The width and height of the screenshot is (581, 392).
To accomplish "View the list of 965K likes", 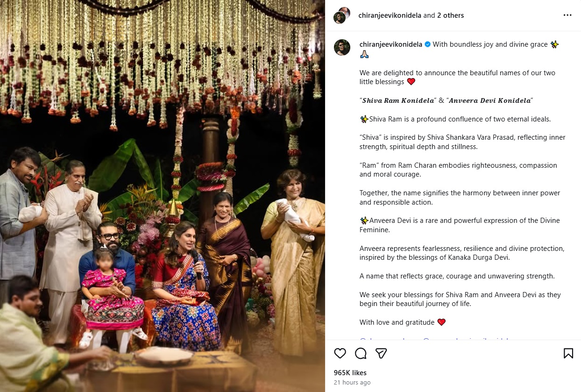I will pyautogui.click(x=350, y=373).
